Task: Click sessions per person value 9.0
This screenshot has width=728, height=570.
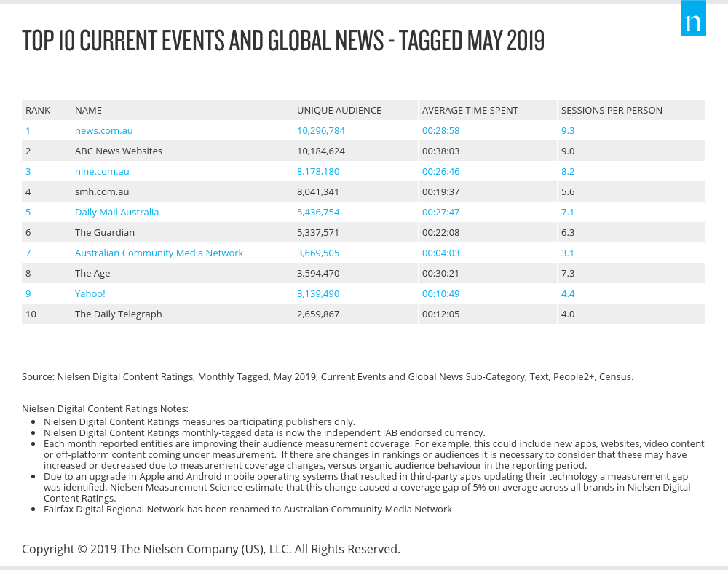Action: coord(568,151)
